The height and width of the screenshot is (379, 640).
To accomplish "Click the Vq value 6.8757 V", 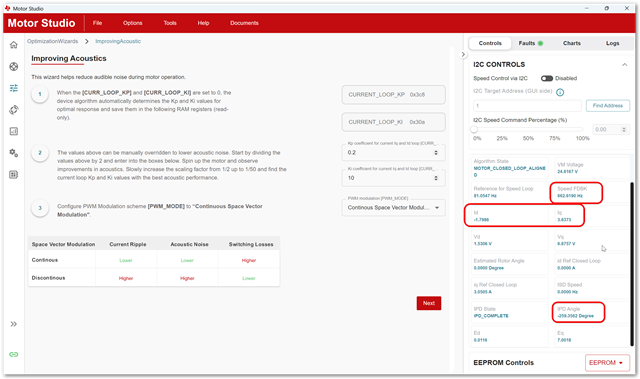I will tap(567, 244).
